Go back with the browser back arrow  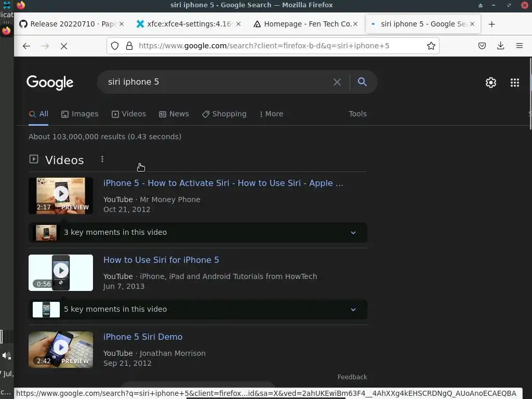(26, 46)
